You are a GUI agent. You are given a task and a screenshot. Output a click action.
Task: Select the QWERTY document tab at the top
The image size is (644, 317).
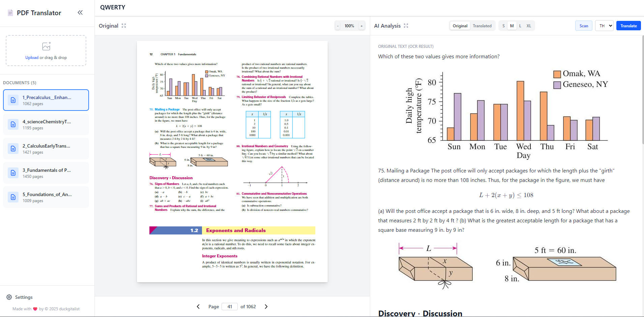click(x=112, y=7)
